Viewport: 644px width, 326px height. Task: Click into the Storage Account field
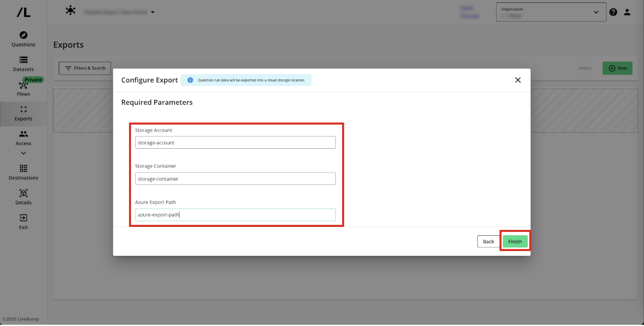[235, 142]
